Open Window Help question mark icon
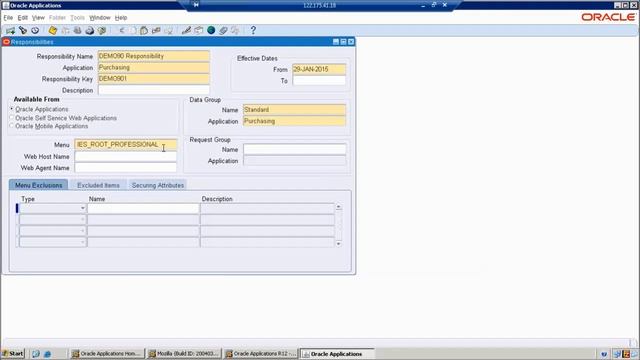 pos(253,30)
